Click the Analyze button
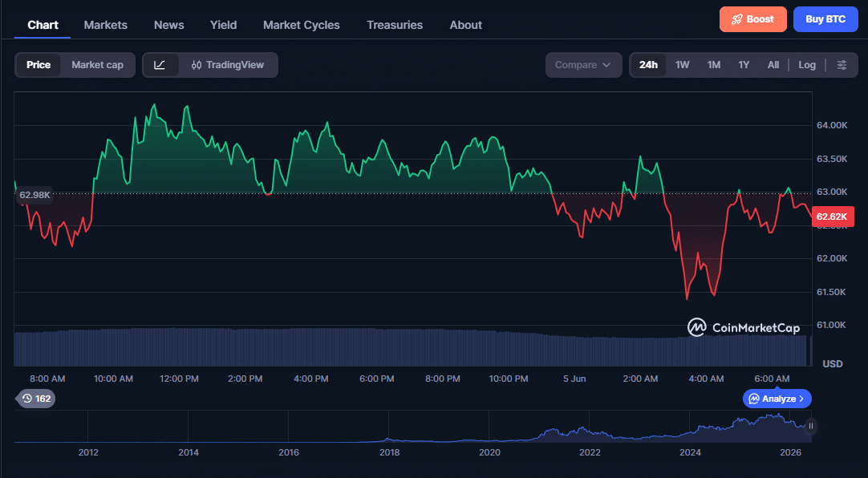The image size is (868, 478). point(777,399)
